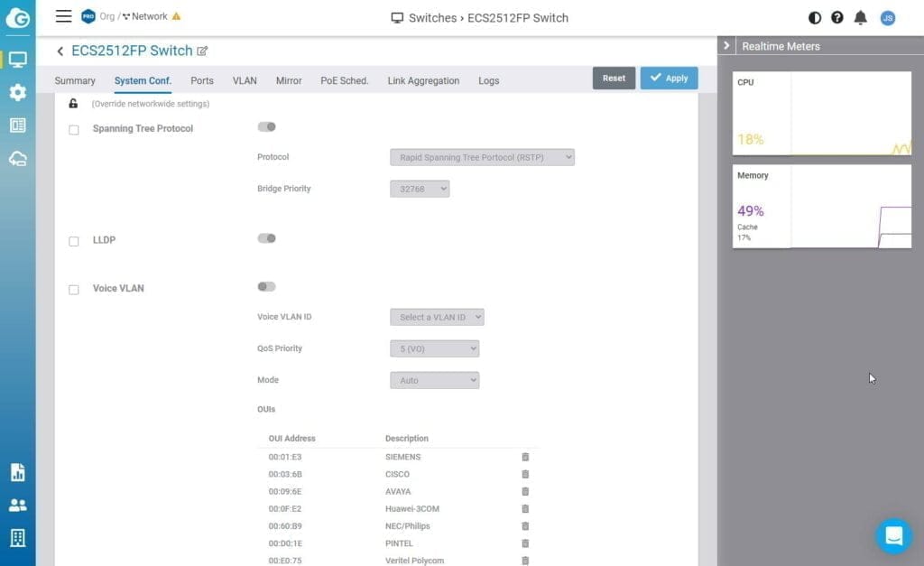Delete the CISCO OUI entry

pyautogui.click(x=525, y=474)
